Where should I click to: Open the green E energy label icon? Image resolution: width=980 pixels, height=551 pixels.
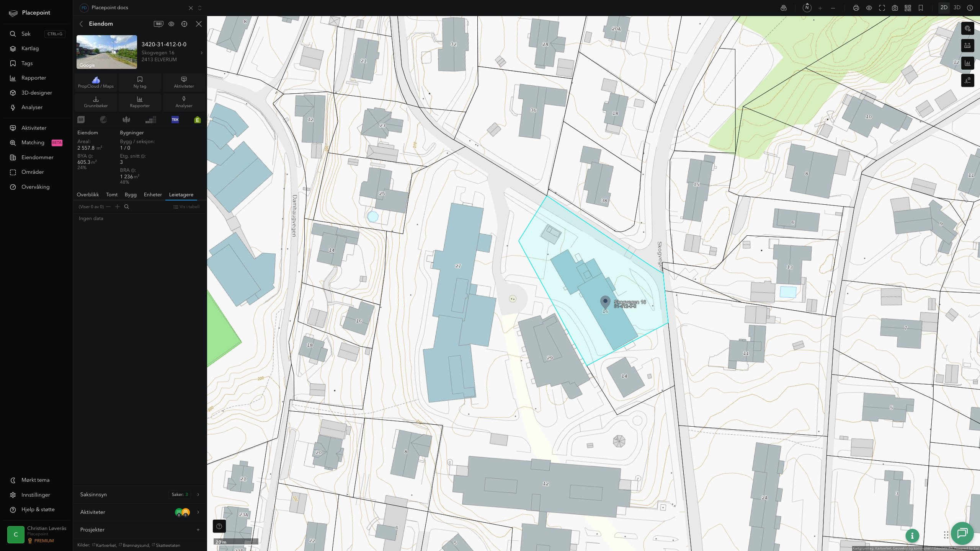(198, 120)
